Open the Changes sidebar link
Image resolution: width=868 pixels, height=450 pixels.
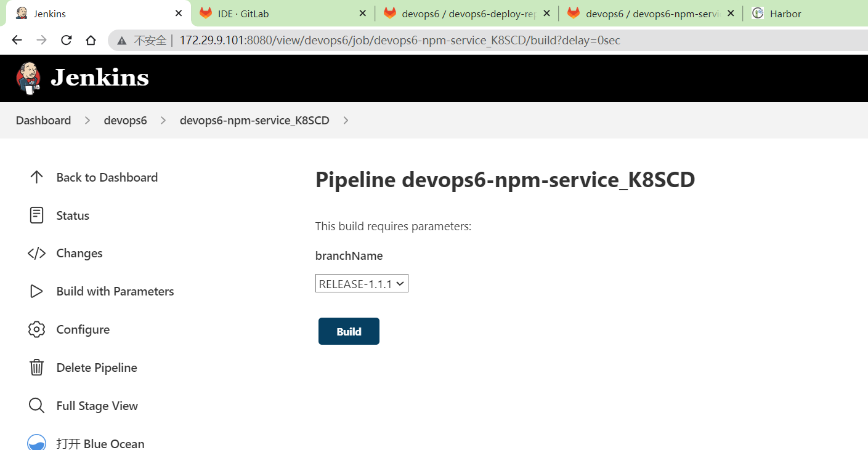click(x=79, y=253)
